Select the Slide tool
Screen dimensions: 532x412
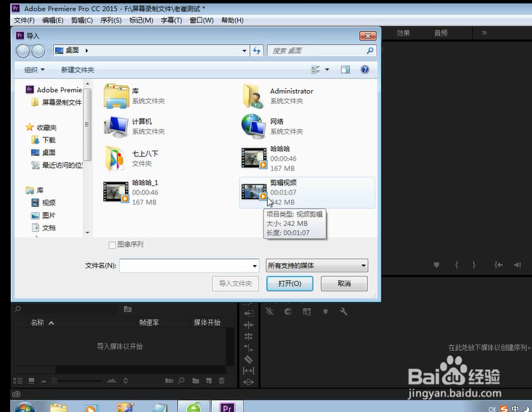248,381
